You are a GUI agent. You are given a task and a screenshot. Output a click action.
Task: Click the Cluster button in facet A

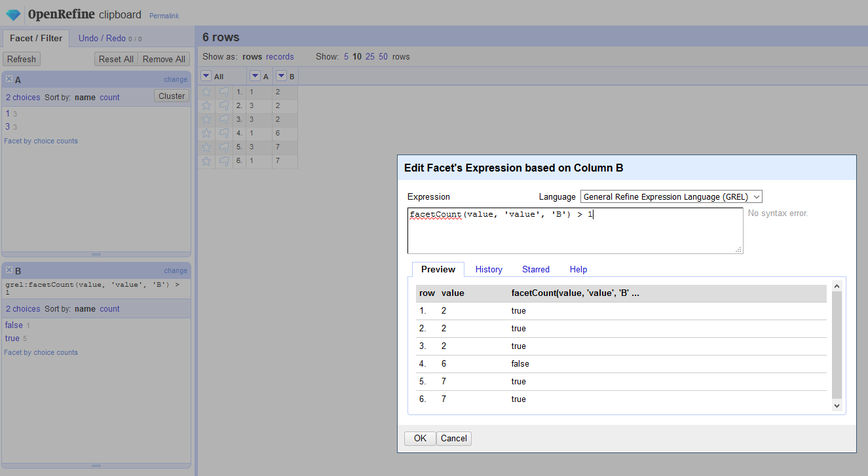coord(172,96)
